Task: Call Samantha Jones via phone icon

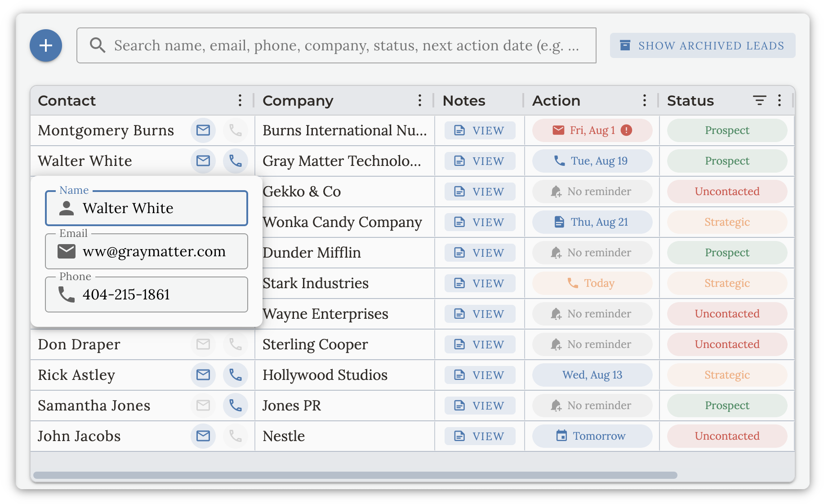Action: tap(236, 406)
